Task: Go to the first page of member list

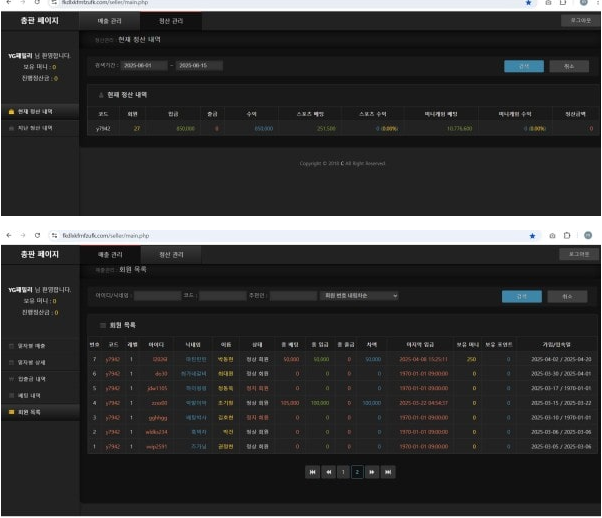Action: [313, 471]
